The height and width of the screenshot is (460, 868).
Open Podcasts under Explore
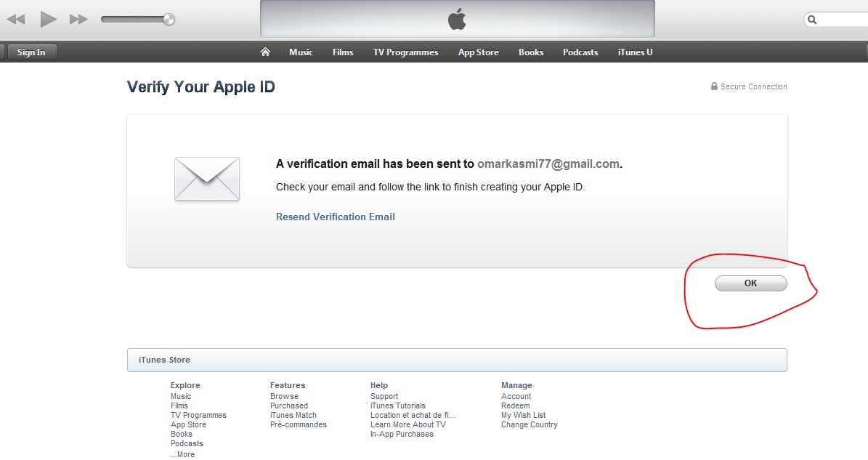coord(187,443)
